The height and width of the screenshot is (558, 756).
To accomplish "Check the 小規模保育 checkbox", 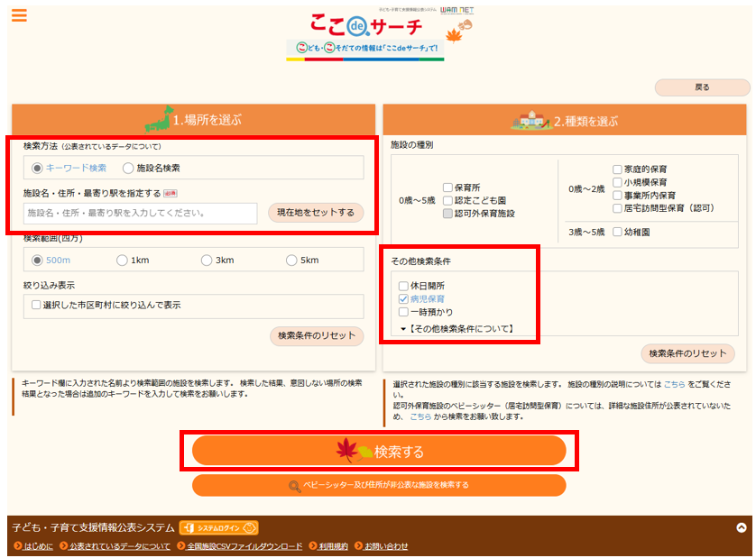I will (x=617, y=182).
